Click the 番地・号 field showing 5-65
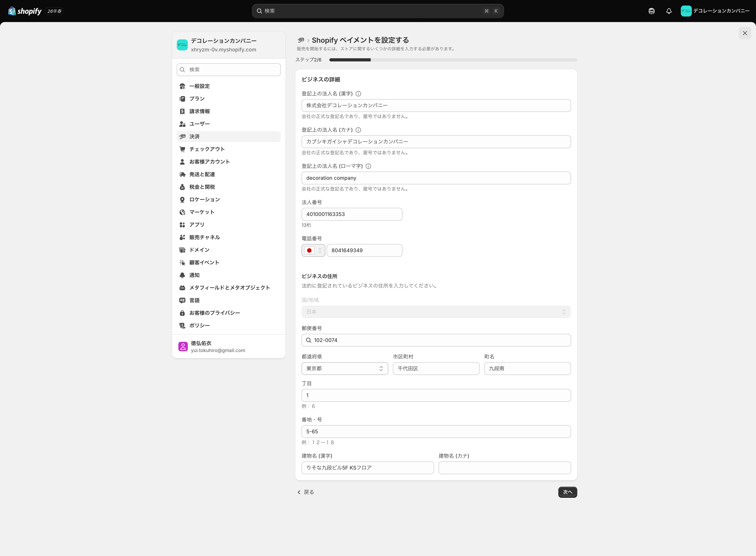 coord(436,432)
